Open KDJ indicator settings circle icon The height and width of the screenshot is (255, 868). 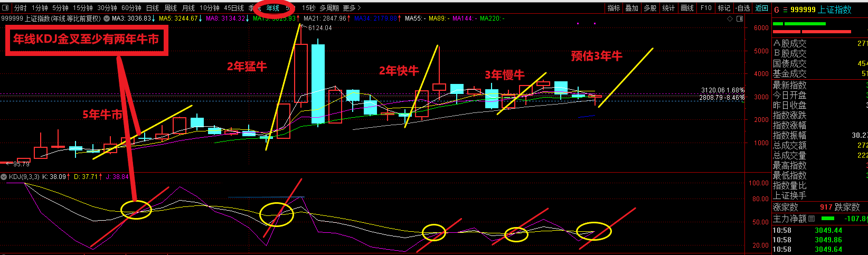tap(4, 177)
